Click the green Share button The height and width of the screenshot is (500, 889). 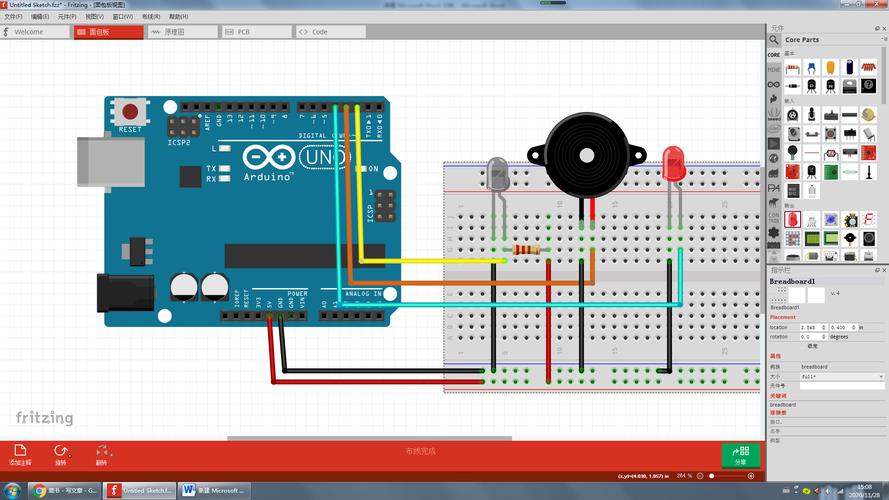click(x=740, y=455)
